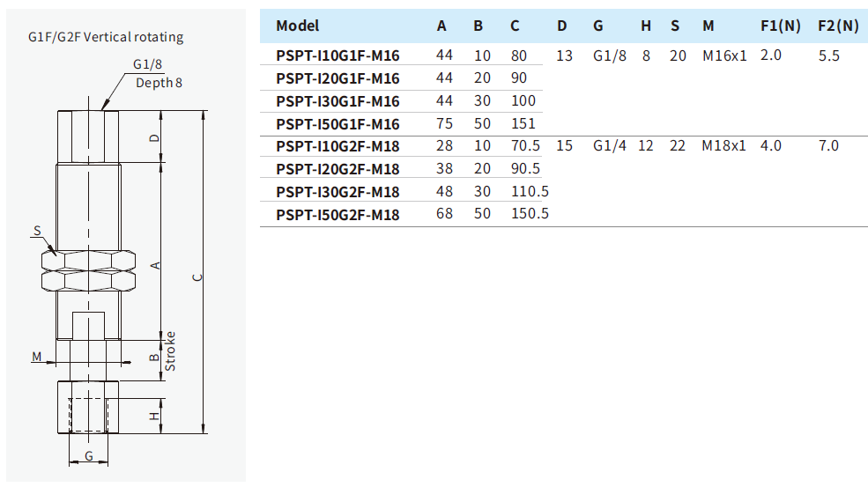Screen dimensions: 868x487
Task: Click the M16x1 thread value
Action: (724, 55)
